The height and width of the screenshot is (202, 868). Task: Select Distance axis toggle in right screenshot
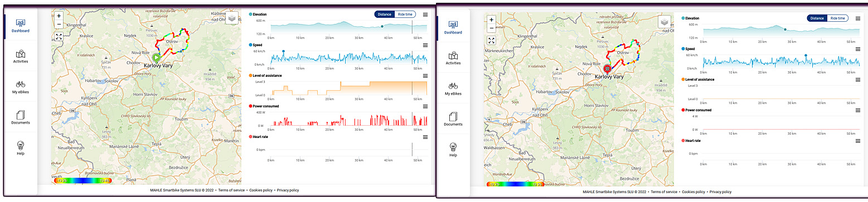click(x=817, y=18)
